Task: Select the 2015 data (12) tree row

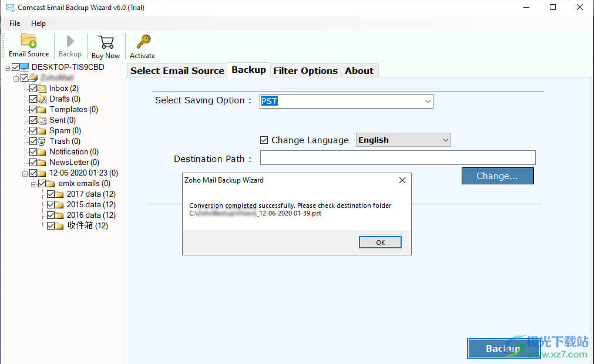Action: 91,205
